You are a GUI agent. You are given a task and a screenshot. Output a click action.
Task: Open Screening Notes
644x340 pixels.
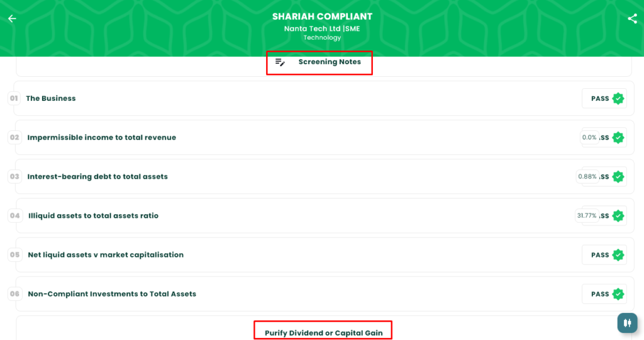pos(330,62)
